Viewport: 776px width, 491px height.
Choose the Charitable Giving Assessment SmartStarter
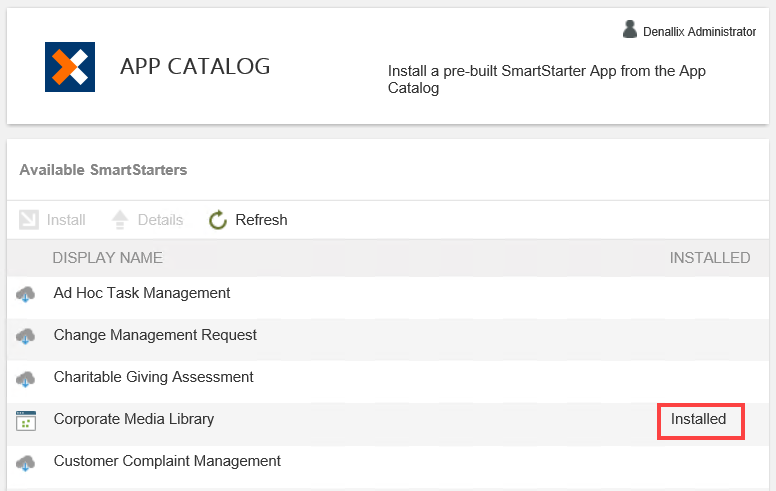153,377
